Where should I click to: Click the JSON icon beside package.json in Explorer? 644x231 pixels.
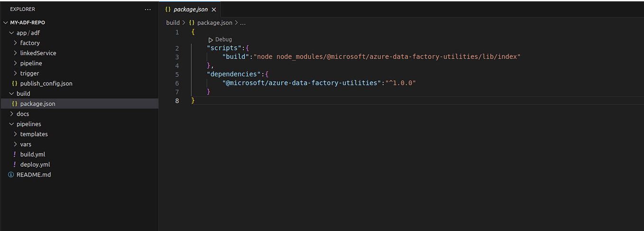tap(15, 104)
